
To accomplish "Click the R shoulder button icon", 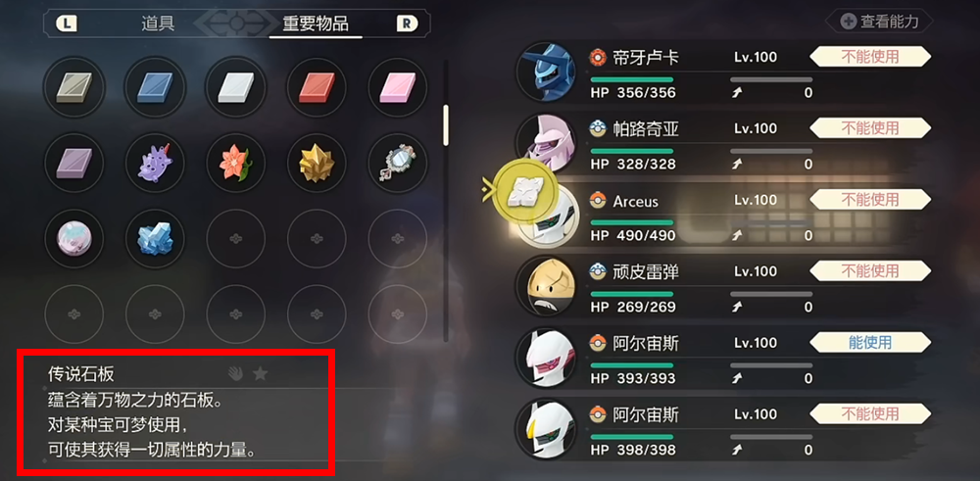I will coord(407,24).
